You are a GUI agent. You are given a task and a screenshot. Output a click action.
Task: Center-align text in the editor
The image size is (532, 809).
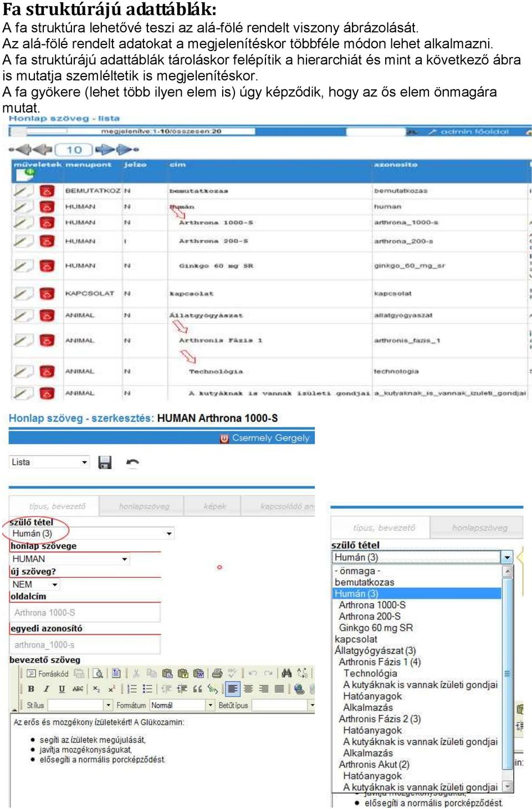point(248,689)
